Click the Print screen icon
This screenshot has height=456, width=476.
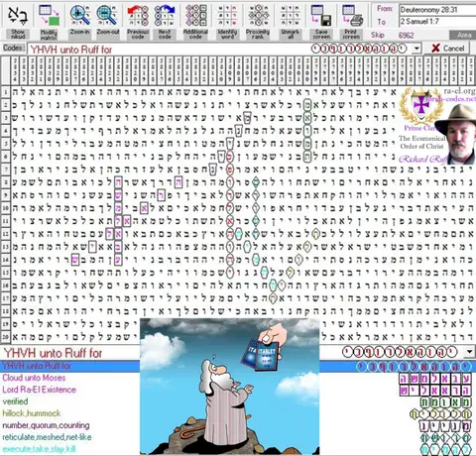pyautogui.click(x=352, y=16)
